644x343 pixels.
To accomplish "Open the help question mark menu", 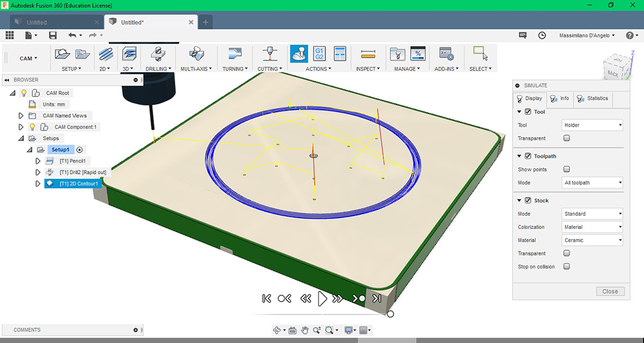I will [x=632, y=35].
